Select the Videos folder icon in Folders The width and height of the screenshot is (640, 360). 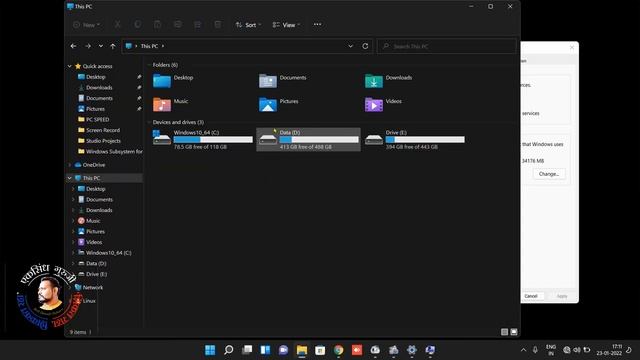coord(374,104)
